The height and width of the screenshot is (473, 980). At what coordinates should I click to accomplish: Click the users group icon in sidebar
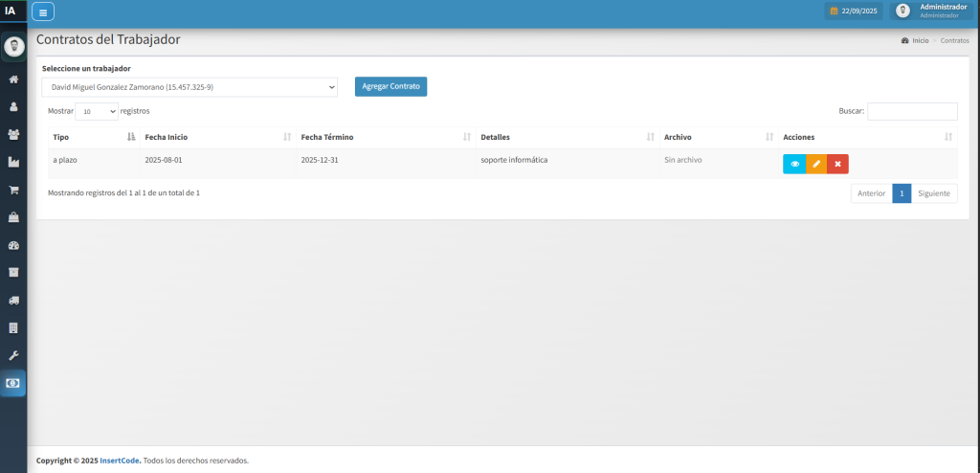tap(13, 134)
